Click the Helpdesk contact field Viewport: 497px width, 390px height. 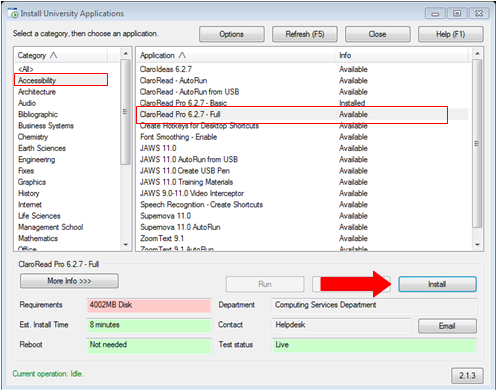(341, 325)
